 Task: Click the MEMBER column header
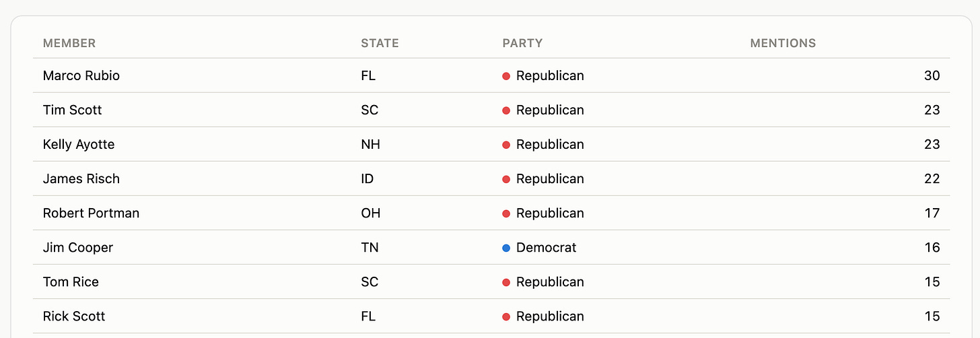(x=69, y=43)
